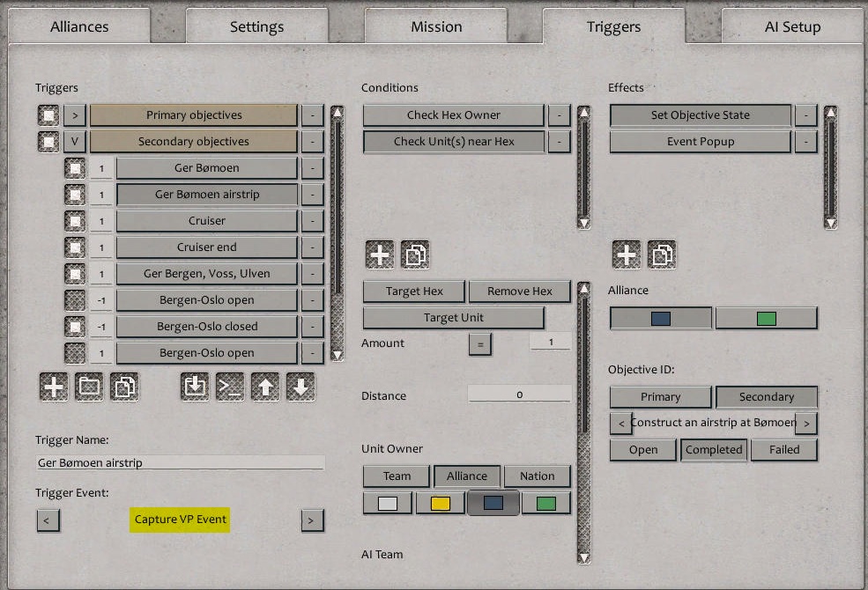Click the Trigger Name input field
868x590 pixels.
click(180, 463)
